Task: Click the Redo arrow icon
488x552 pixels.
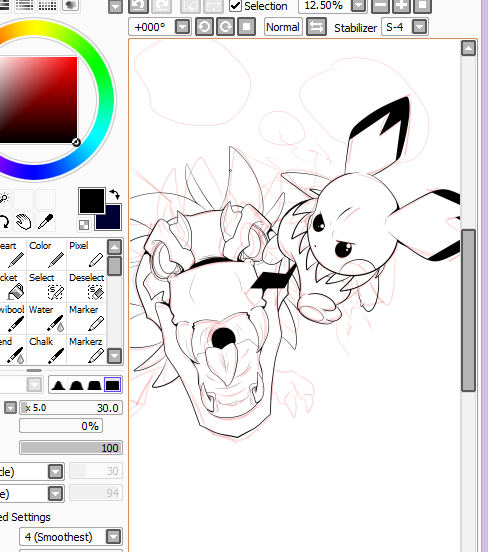Action: (x=162, y=6)
